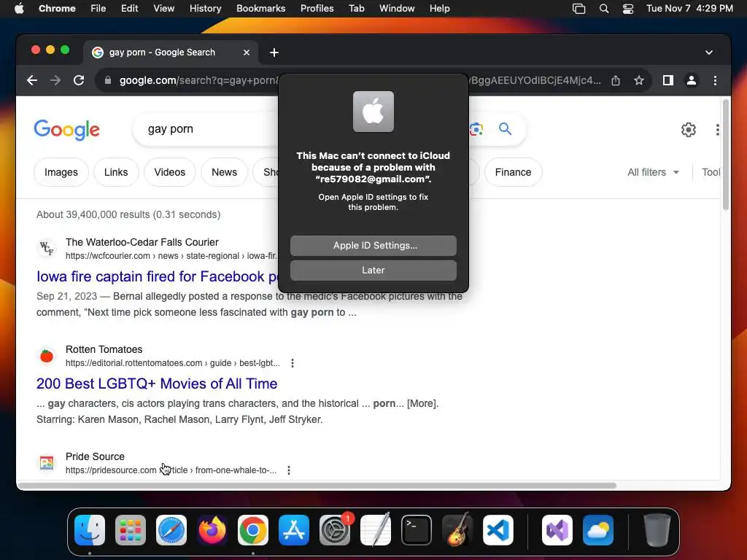Open Trash from the Dock
Screen dimensions: 747x560
point(657,530)
